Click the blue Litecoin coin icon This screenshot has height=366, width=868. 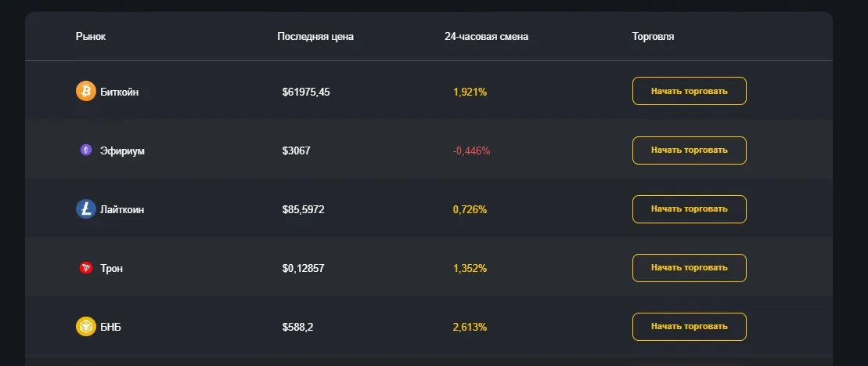coord(86,209)
